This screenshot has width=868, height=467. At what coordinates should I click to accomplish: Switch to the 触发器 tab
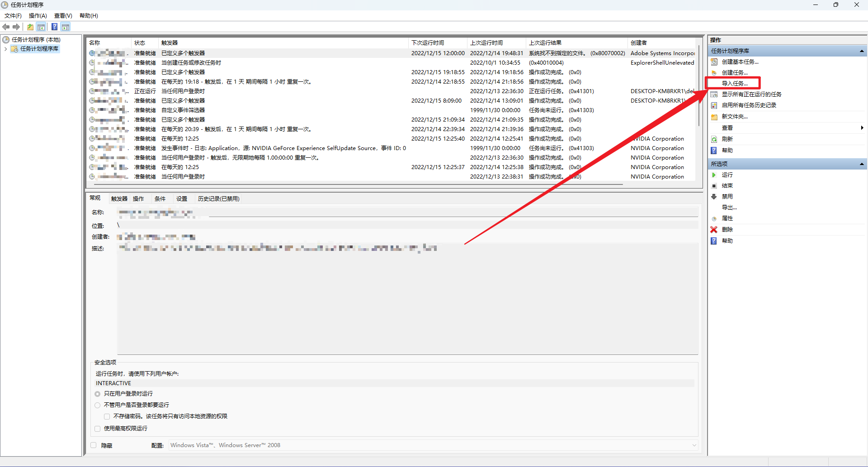pos(119,199)
